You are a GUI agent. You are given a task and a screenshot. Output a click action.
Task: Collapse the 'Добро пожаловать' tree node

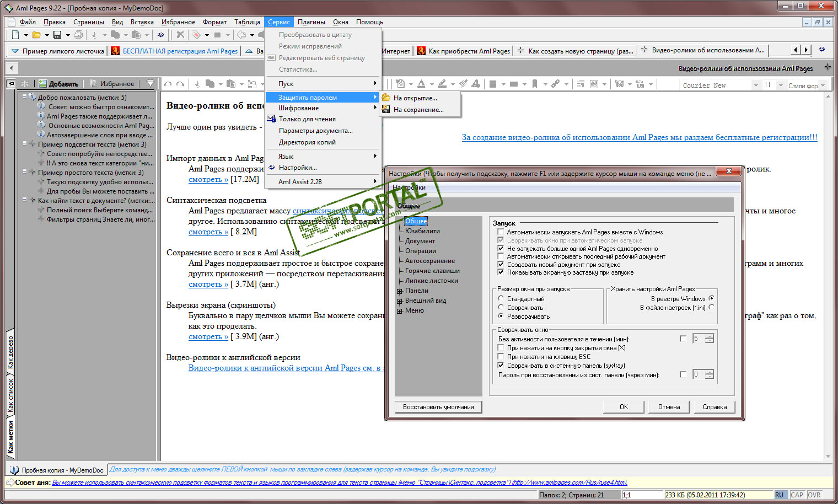24,96
